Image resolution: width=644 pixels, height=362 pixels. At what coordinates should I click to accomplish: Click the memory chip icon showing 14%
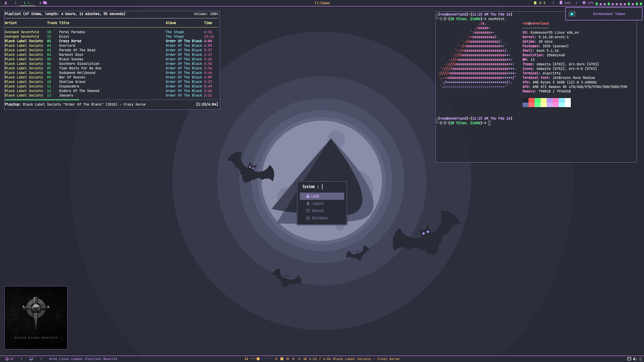point(561,3)
